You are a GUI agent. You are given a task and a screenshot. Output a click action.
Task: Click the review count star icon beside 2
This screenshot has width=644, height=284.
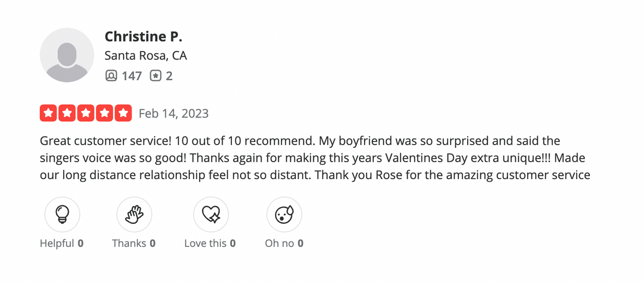tap(156, 76)
